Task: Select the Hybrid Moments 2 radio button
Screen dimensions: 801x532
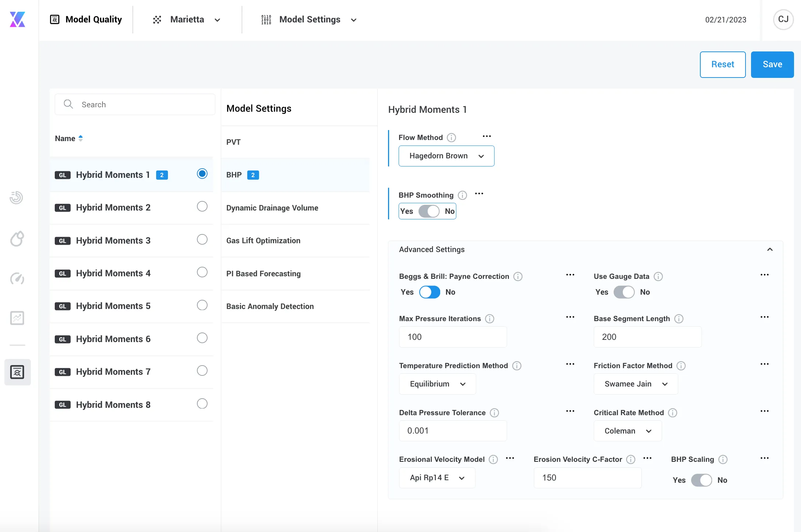Action: (x=202, y=206)
